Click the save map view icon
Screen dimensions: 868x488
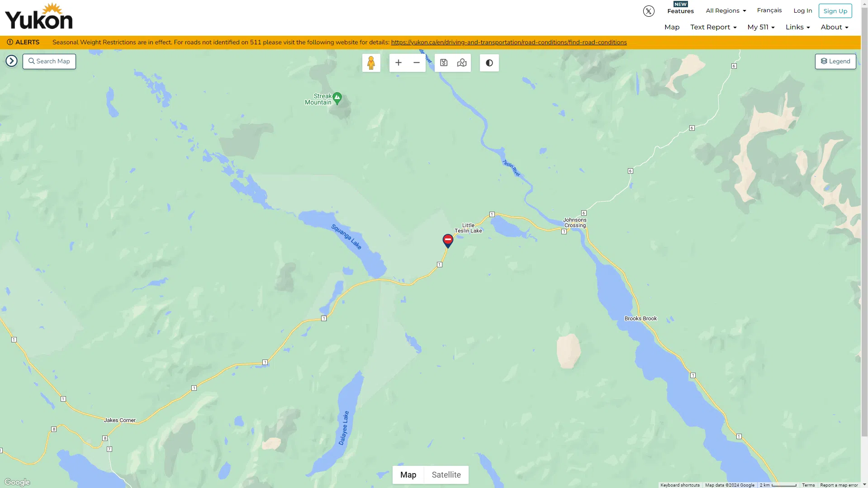444,63
